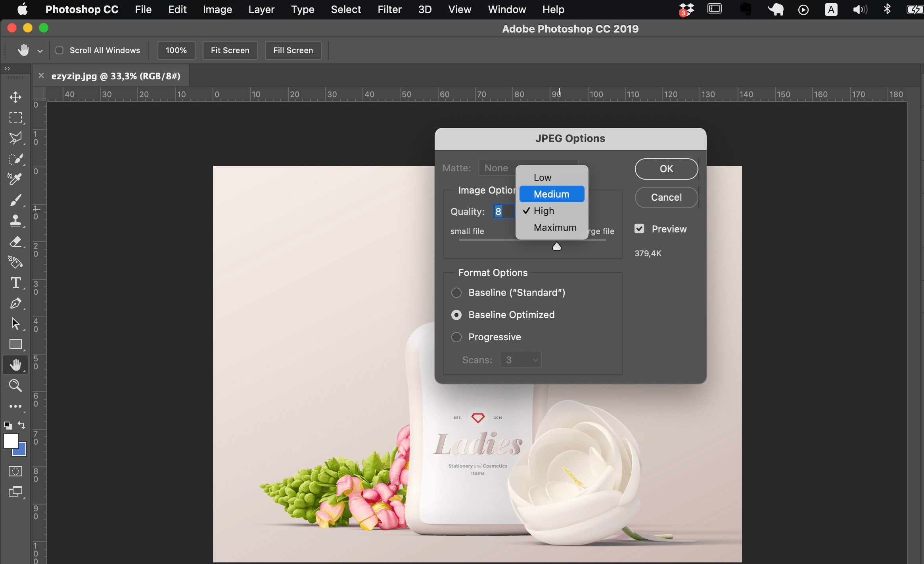Open the volume control in the menu bar

(x=860, y=10)
